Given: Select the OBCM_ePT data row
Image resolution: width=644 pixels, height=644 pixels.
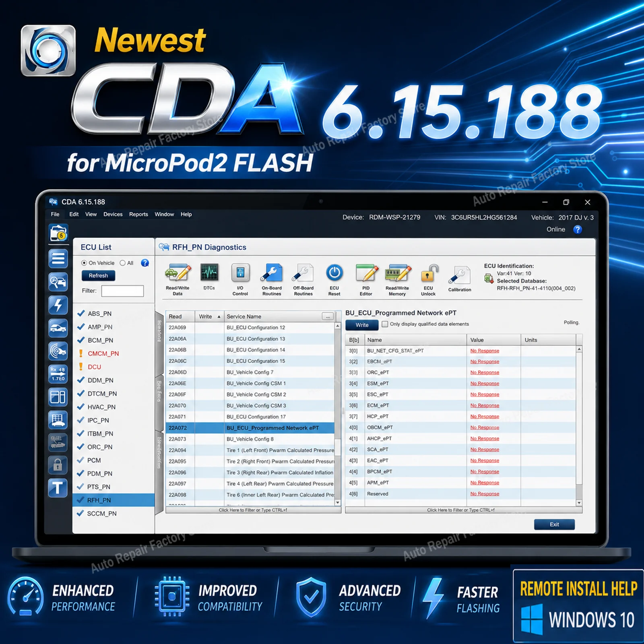Looking at the screenshot, I should pyautogui.click(x=461, y=427).
